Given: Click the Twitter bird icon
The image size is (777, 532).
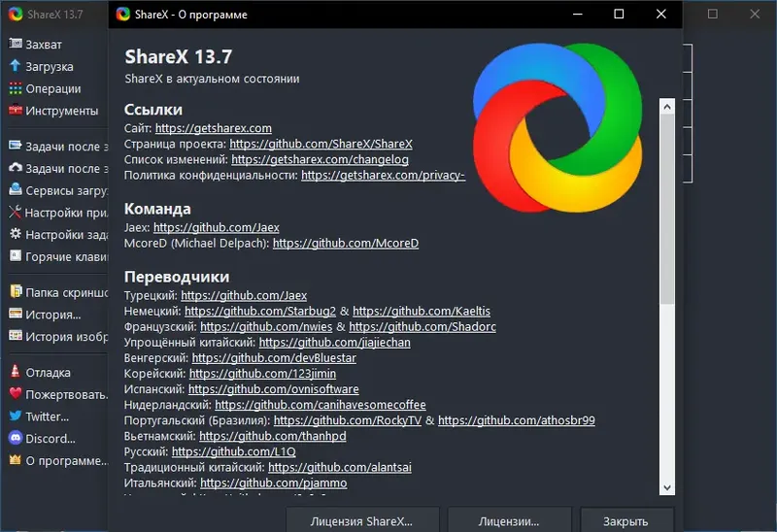Looking at the screenshot, I should [16, 416].
